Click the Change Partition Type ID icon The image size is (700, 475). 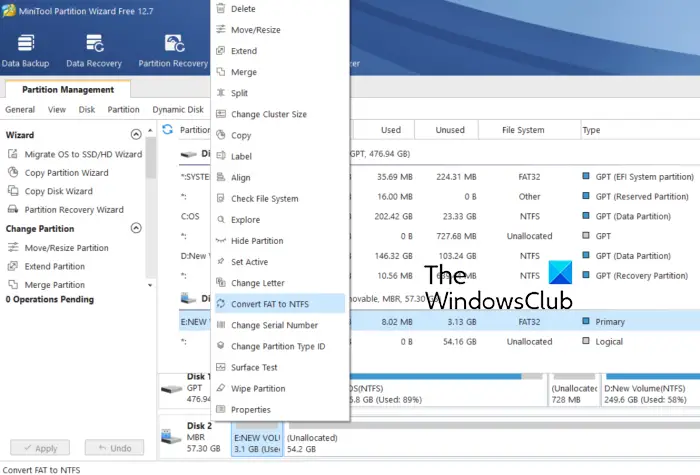click(221, 346)
